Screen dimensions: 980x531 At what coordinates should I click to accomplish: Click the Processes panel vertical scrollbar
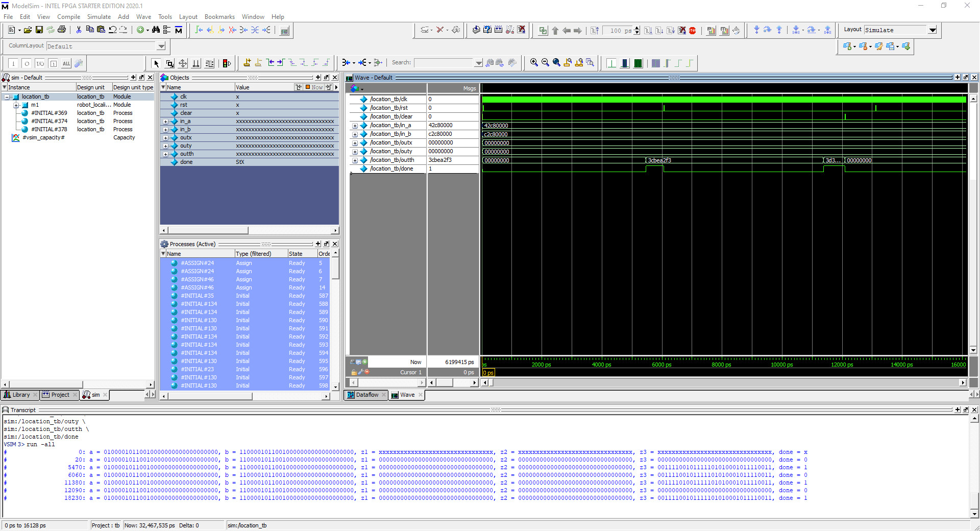tap(335, 321)
